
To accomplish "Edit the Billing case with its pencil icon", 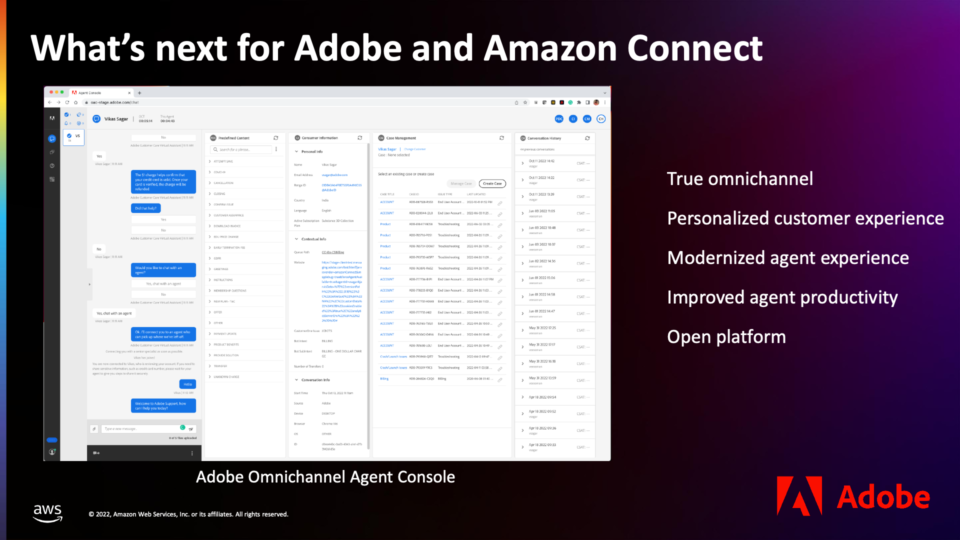I will coord(500,379).
